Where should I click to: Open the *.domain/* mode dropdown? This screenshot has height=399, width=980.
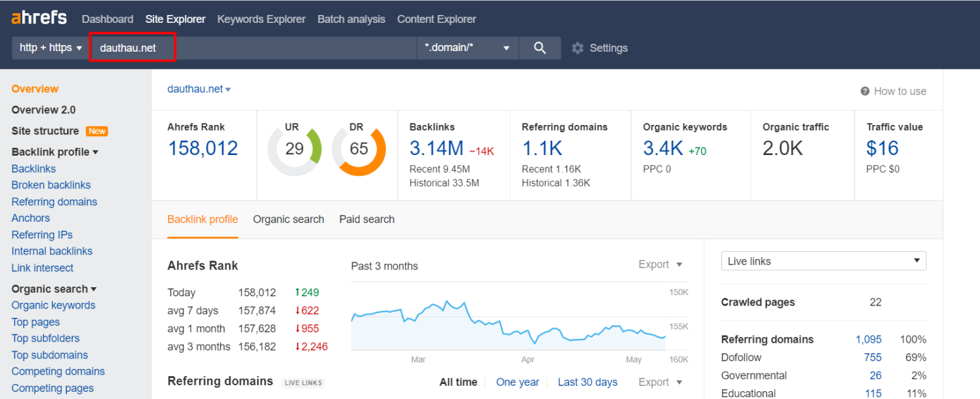click(468, 48)
